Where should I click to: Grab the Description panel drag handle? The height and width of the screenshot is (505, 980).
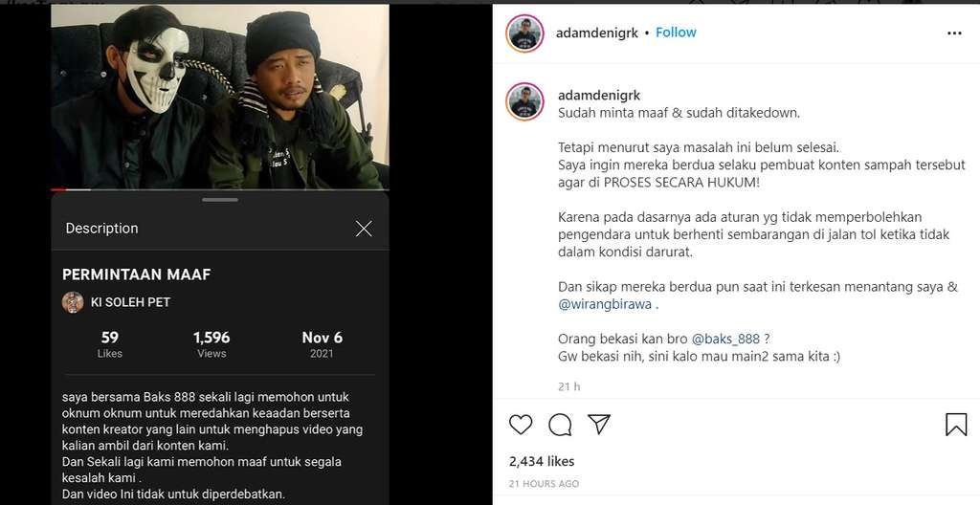[220, 200]
